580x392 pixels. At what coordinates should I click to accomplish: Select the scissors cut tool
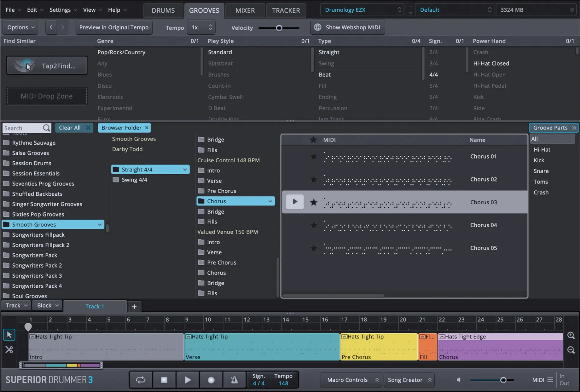pyautogui.click(x=9, y=350)
